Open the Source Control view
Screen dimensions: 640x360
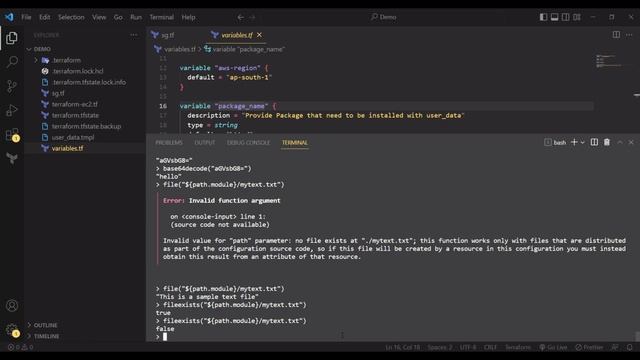click(x=12, y=86)
